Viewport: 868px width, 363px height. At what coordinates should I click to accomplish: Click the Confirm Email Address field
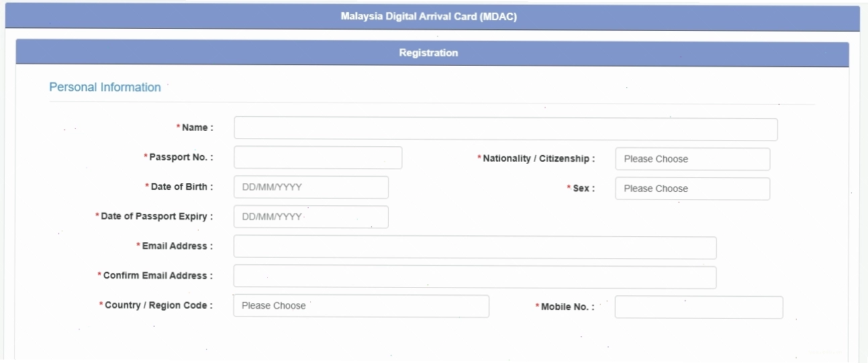tap(475, 276)
